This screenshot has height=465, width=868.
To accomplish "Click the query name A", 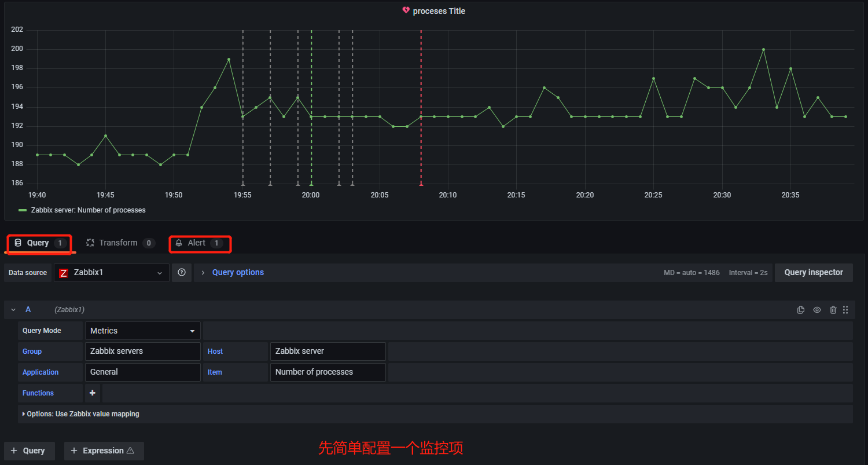I will click(x=28, y=310).
